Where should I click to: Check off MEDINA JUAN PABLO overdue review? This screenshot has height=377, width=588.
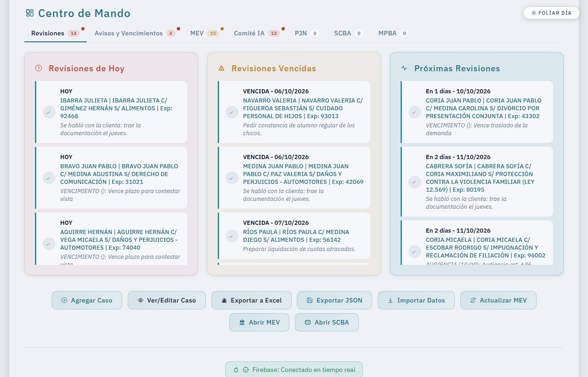[232, 178]
